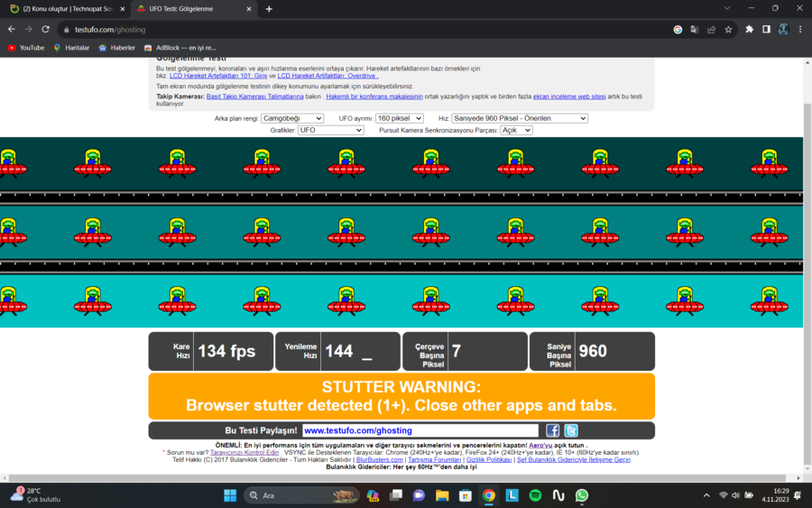Open the blue L app on taskbar
The height and width of the screenshot is (508, 812).
click(512, 495)
